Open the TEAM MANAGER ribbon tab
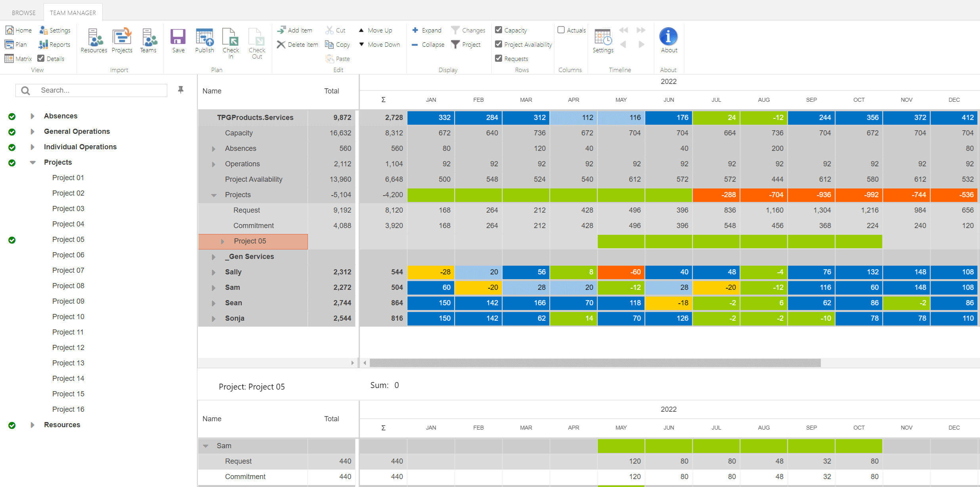 click(x=73, y=12)
